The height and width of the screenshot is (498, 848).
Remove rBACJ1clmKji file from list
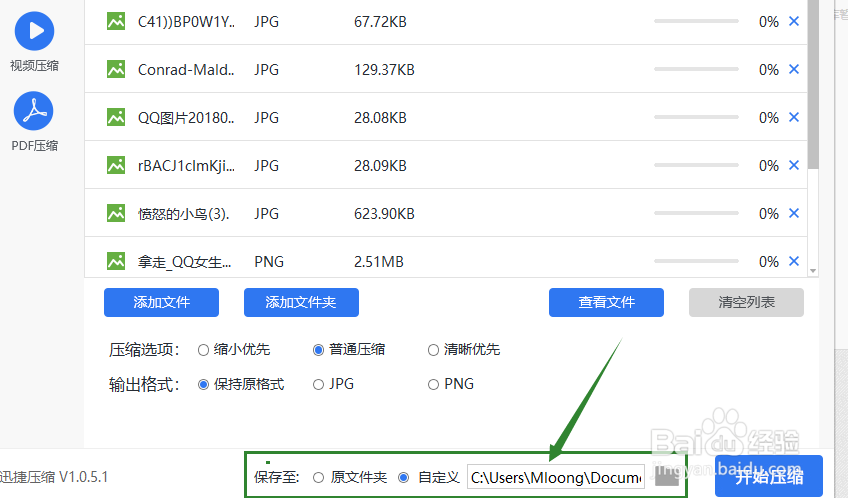(x=794, y=165)
